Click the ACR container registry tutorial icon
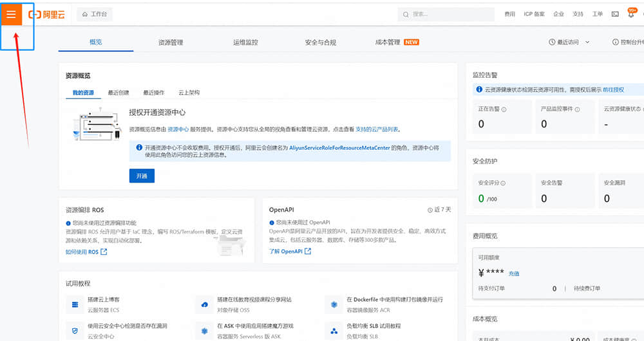 click(x=334, y=304)
